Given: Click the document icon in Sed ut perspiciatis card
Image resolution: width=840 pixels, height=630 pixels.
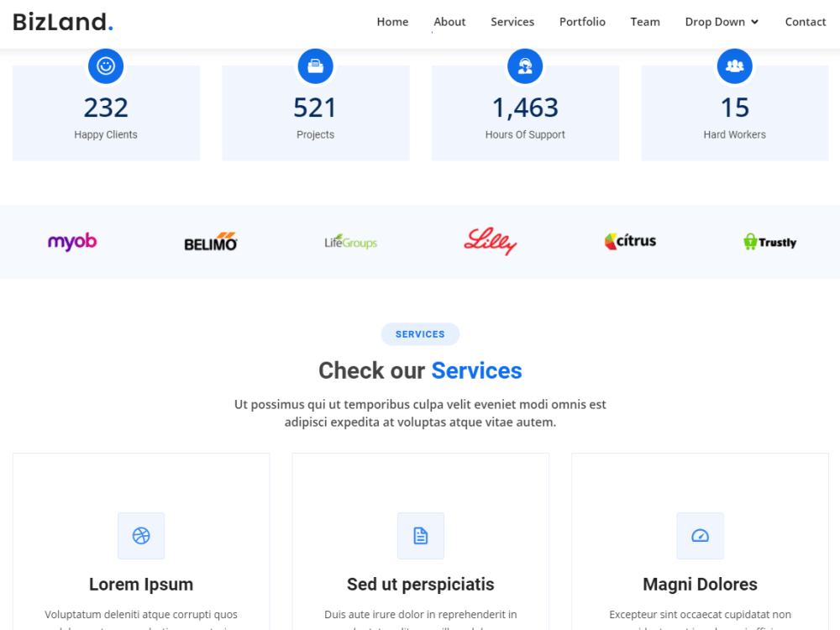Looking at the screenshot, I should [421, 536].
